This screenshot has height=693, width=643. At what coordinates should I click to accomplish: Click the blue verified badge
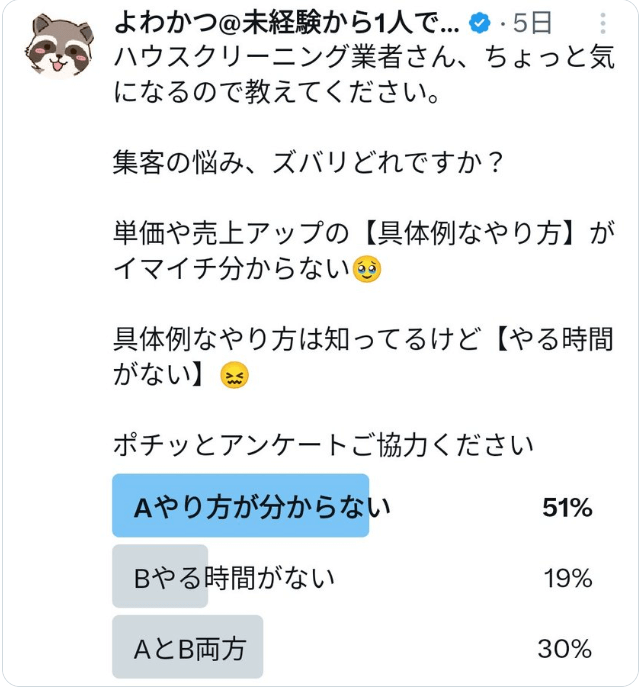tap(481, 24)
